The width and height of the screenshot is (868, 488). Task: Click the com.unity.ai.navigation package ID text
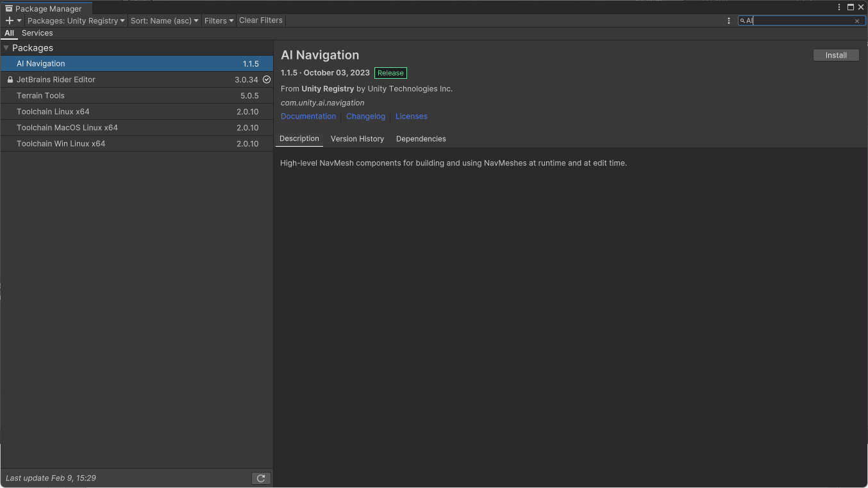[x=322, y=102]
